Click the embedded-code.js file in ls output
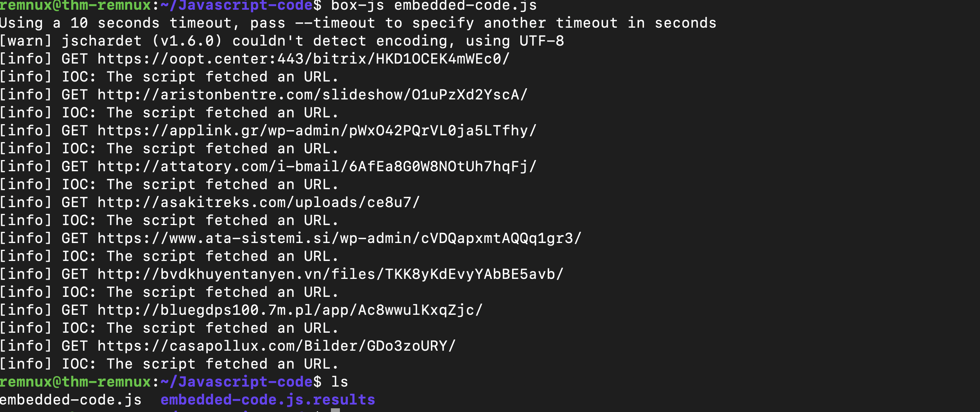Image resolution: width=980 pixels, height=412 pixels. coord(71,400)
